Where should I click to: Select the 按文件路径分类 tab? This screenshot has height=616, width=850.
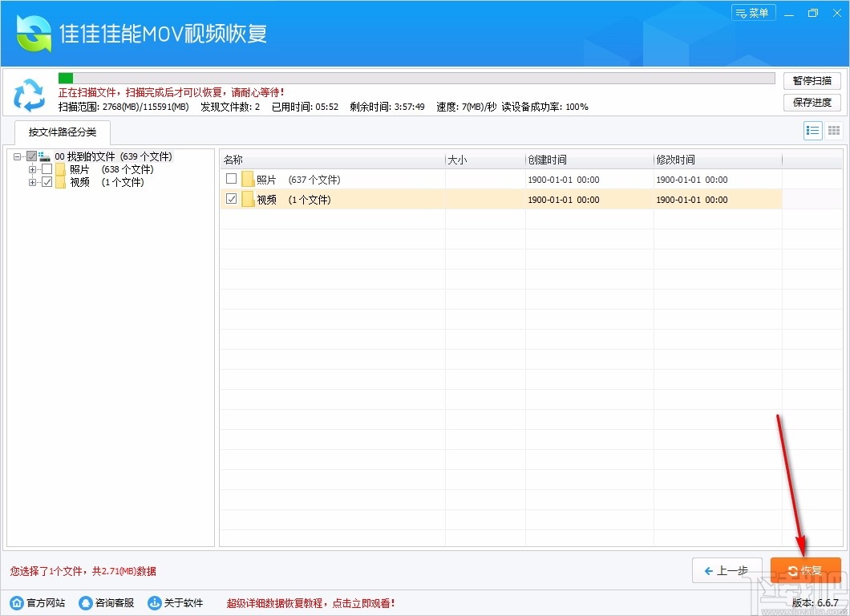(x=62, y=132)
